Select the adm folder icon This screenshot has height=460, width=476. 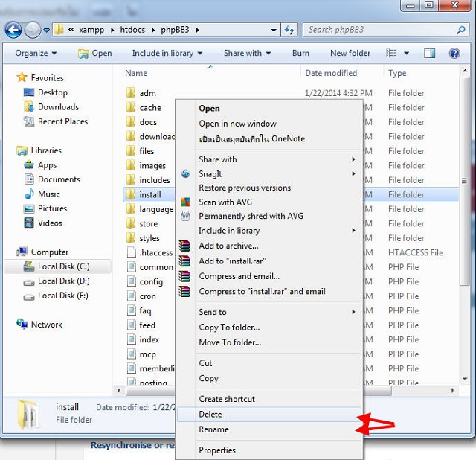(131, 92)
